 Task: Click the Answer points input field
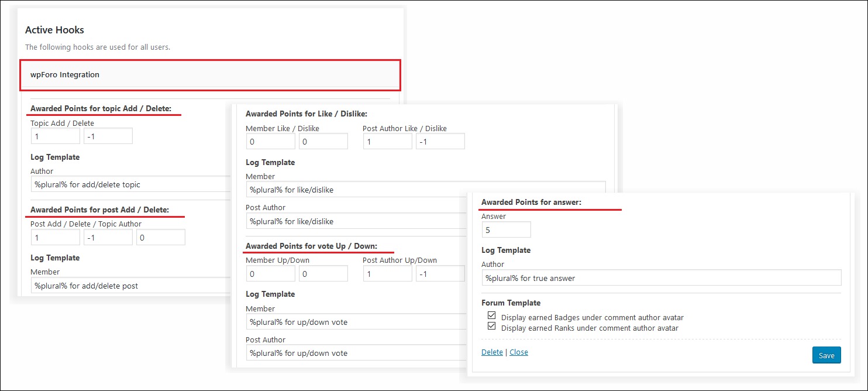(x=506, y=230)
